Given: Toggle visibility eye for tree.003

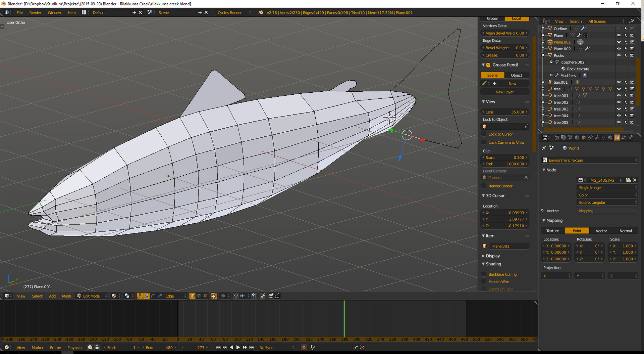Looking at the screenshot, I should (619, 109).
